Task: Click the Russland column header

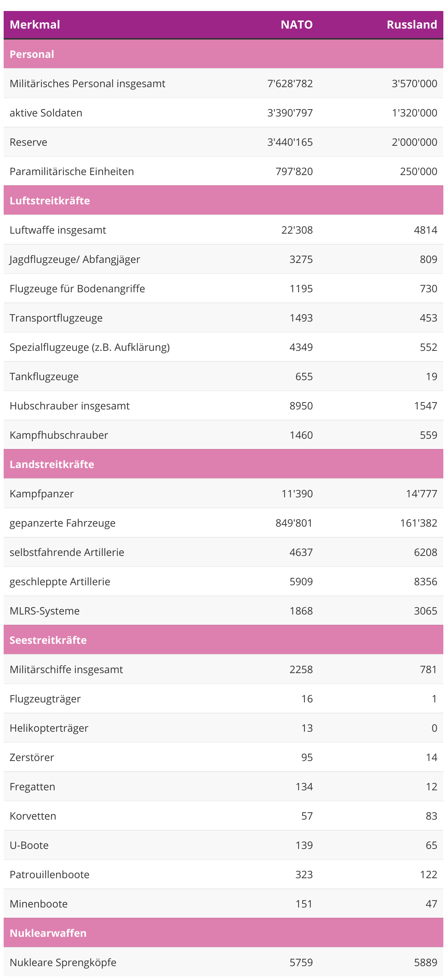Action: (411, 25)
